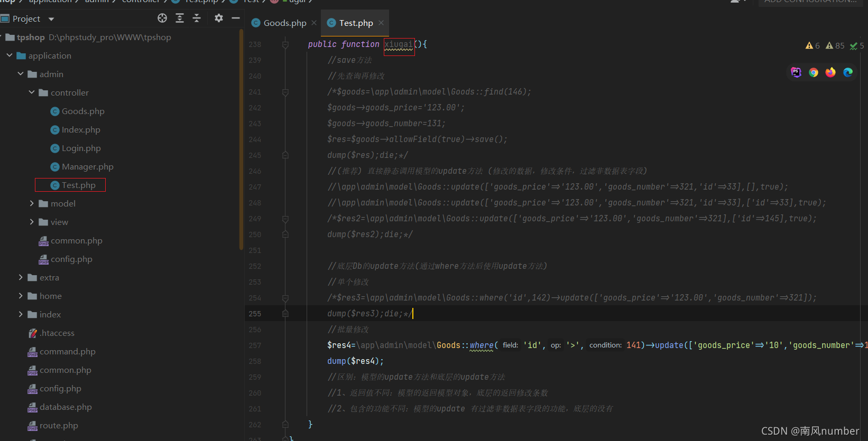Viewport: 868px width, 441px height.
Task: Select common.php under application folder
Action: (x=60, y=370)
